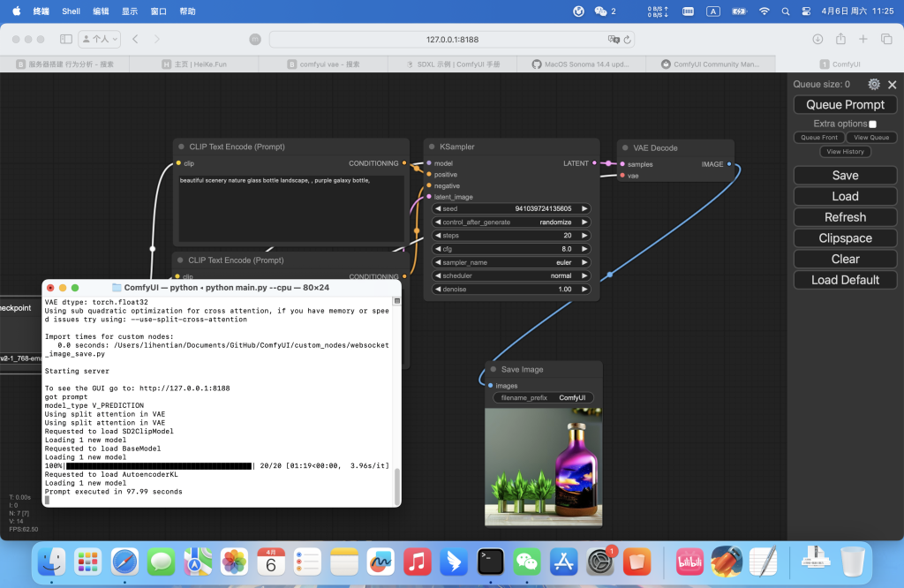This screenshot has width=904, height=588.
Task: Open the Shell menu in the menu bar
Action: 71,11
